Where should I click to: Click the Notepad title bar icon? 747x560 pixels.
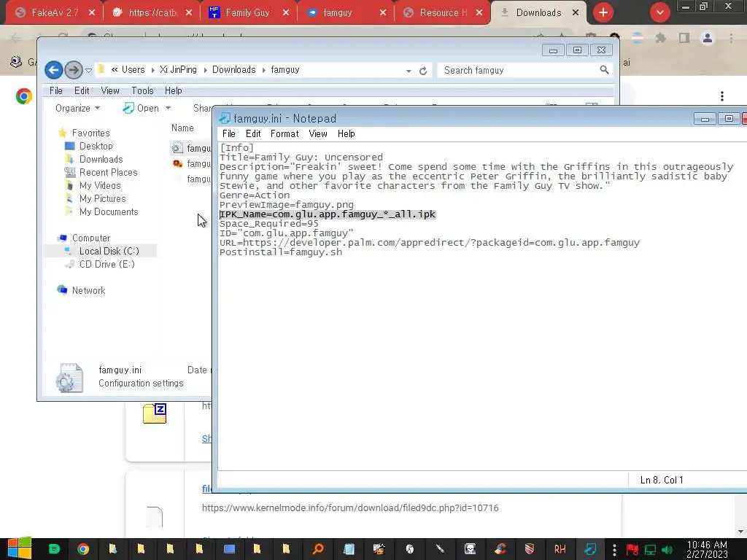(225, 118)
